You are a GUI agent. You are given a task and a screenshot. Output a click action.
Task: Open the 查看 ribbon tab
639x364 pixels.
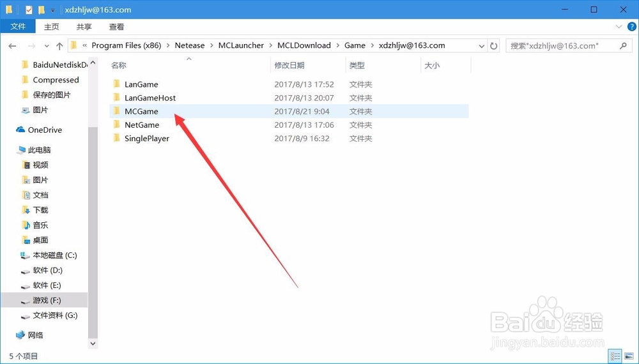(116, 27)
